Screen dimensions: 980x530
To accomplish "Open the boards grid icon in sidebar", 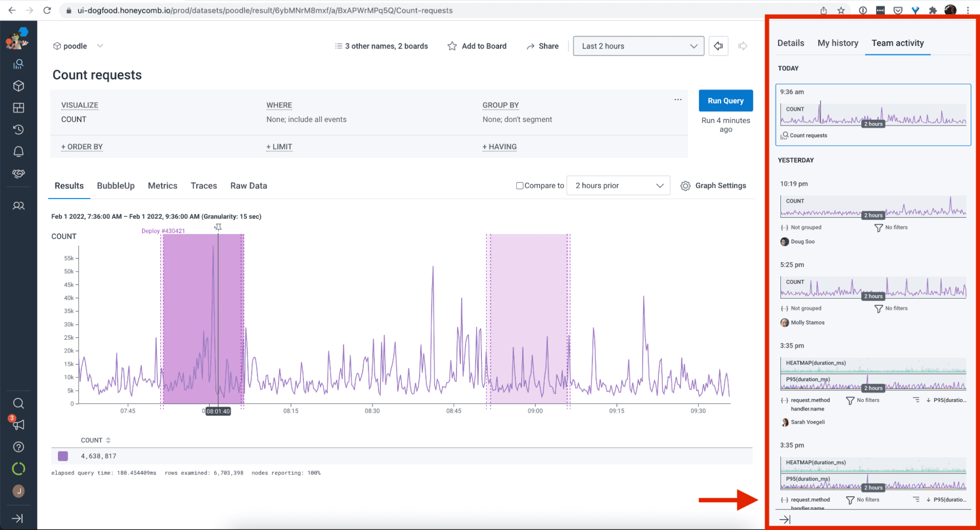I will [18, 108].
